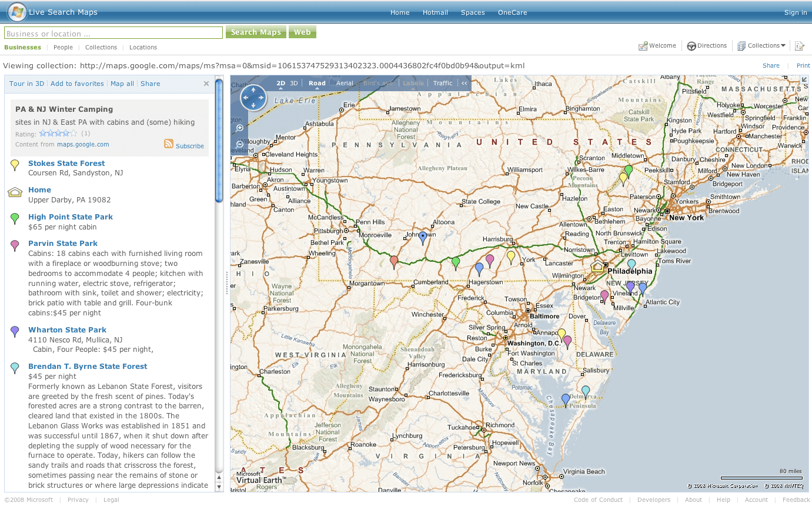
Task: Click purple pin beside Wharton State Park
Action: 15,332
